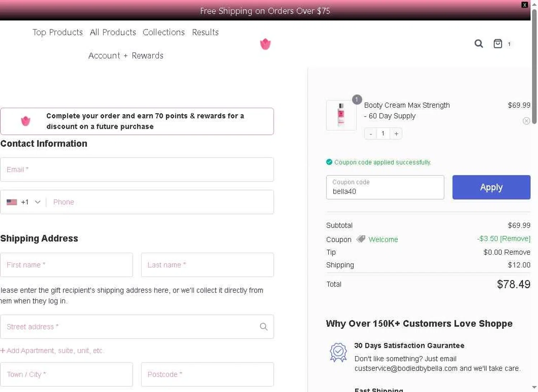The width and height of the screenshot is (538, 392).
Task: Click the coupon tag icon beside Welcome
Action: pyautogui.click(x=361, y=239)
